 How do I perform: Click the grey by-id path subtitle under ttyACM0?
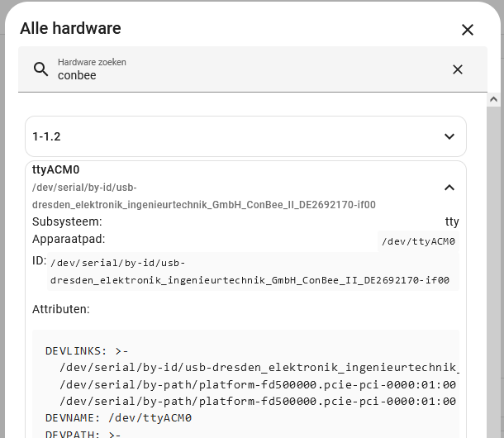(204, 196)
